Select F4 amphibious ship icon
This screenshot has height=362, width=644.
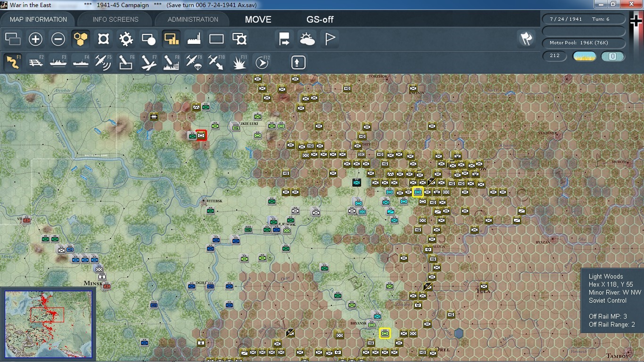(x=81, y=62)
